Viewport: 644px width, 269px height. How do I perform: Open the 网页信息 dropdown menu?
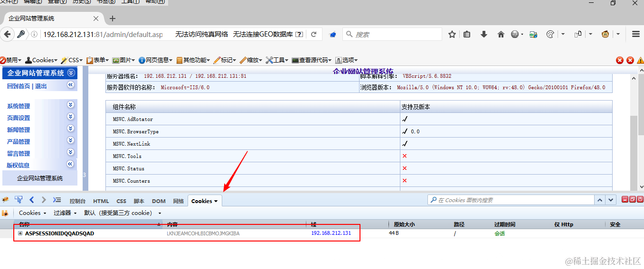(x=156, y=60)
